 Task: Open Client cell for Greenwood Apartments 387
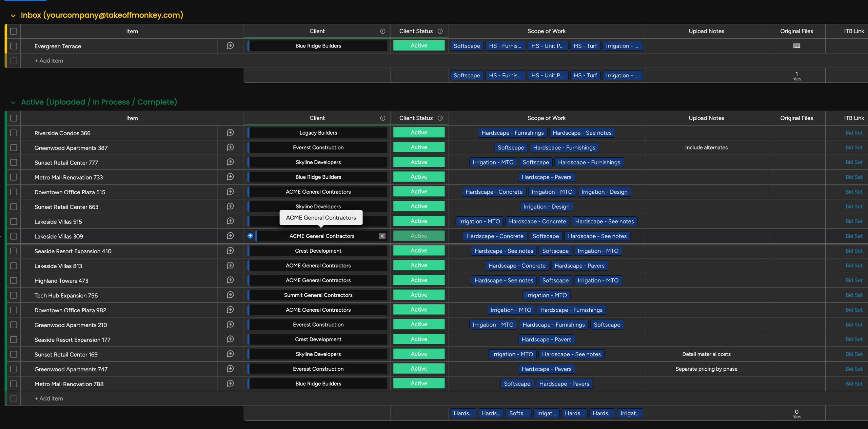point(317,148)
